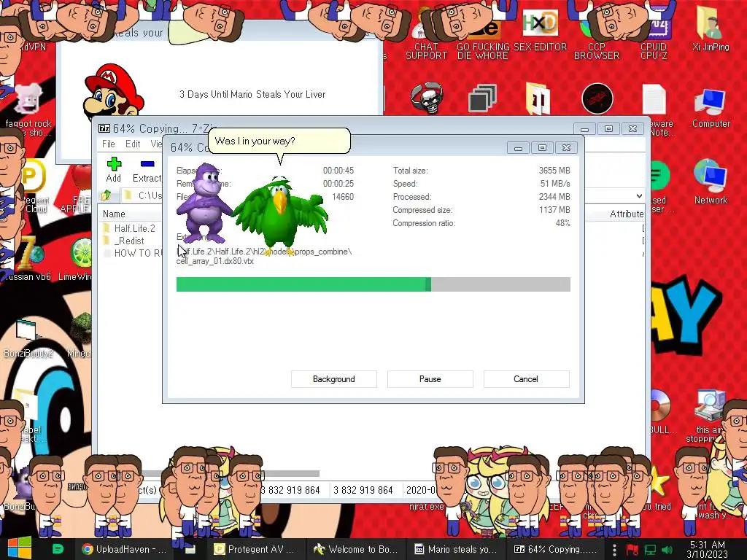The height and width of the screenshot is (560, 747).
Task: Click the blue Extract icon in 7-Zip
Action: (147, 164)
